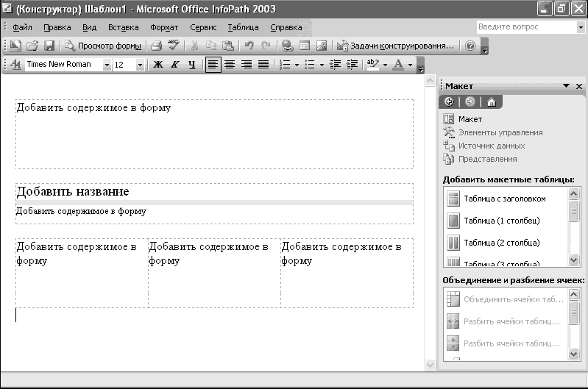Open the help question box dropdown arrow

pyautogui.click(x=581, y=27)
